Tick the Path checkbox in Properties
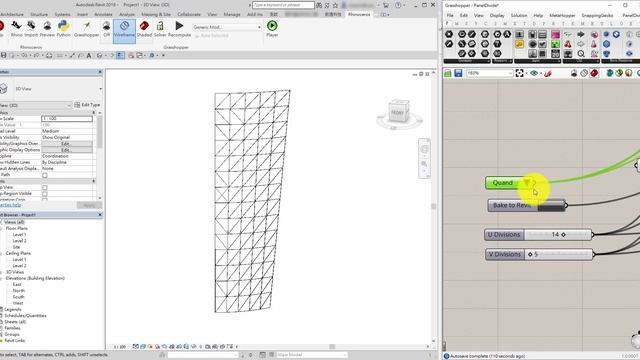The width and height of the screenshot is (640, 360). point(45,175)
